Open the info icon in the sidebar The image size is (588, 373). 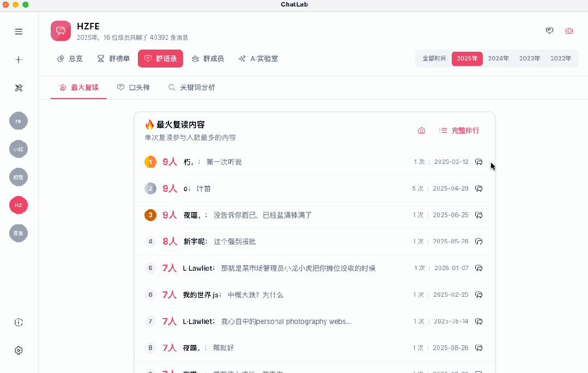tap(19, 322)
